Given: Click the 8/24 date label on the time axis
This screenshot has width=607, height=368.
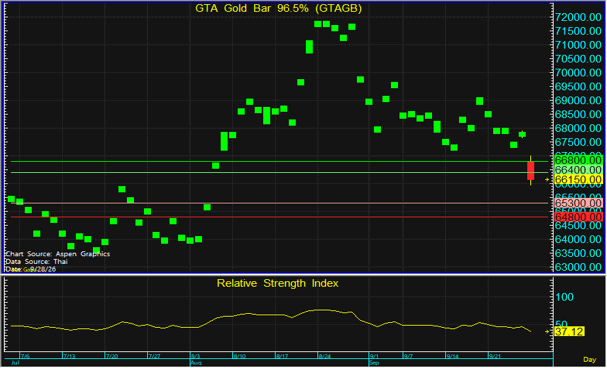Looking at the screenshot, I should tap(324, 356).
